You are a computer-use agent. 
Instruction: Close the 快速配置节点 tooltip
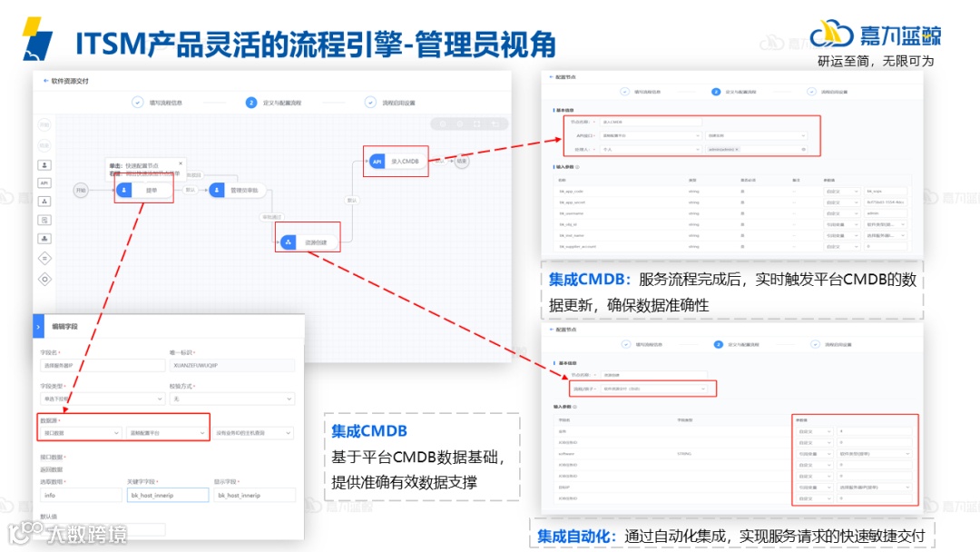coord(181,163)
